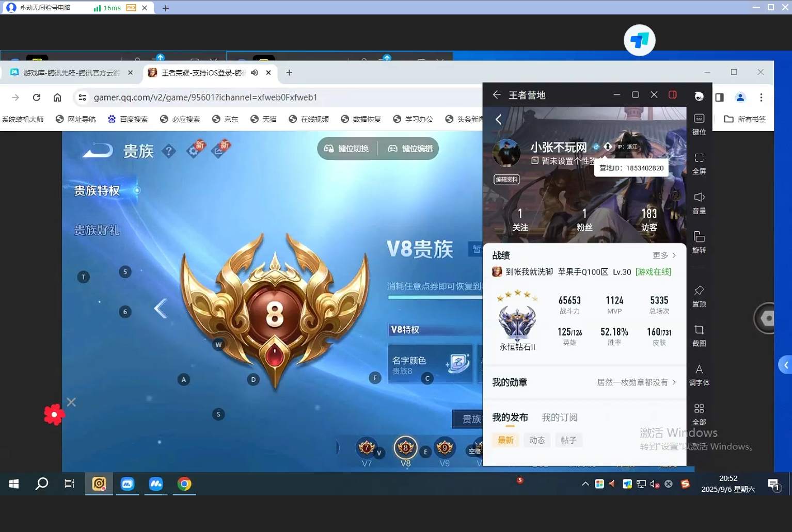
Task: Take a screenshot with 截图 icon
Action: click(699, 335)
